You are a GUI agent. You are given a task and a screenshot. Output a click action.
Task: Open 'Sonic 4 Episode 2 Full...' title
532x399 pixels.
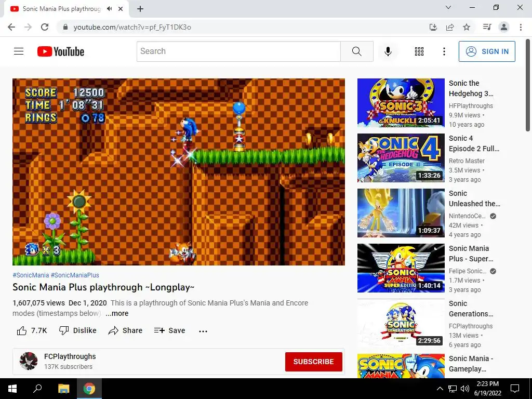pyautogui.click(x=474, y=143)
